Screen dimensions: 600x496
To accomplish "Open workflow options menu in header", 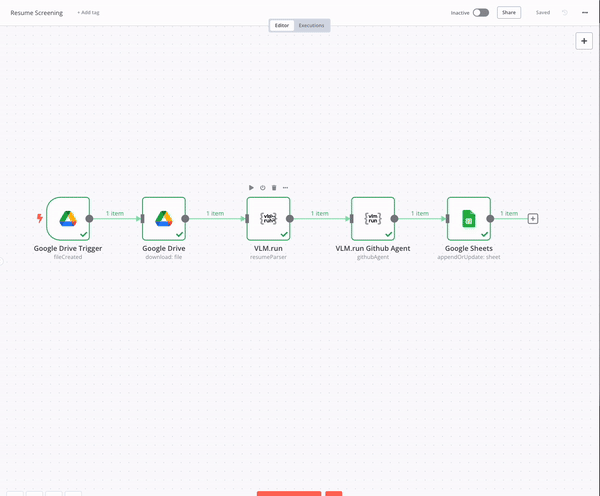I will [x=585, y=13].
